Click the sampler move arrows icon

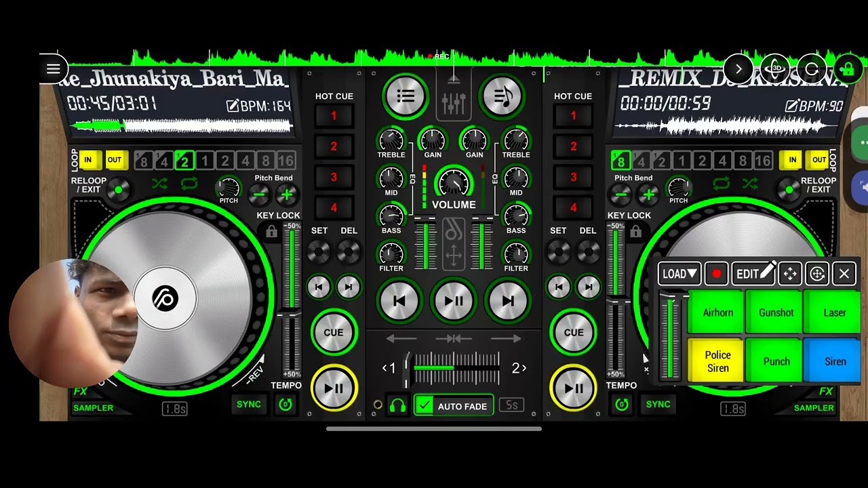(x=790, y=274)
